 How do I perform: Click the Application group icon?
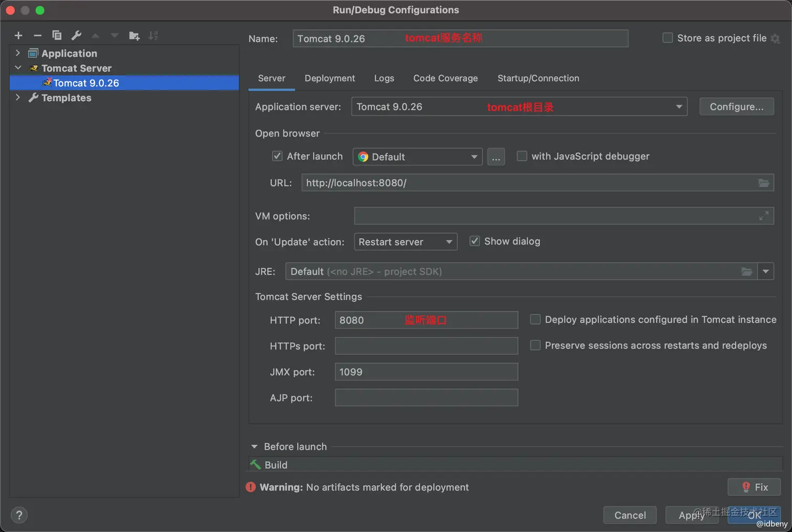(33, 53)
